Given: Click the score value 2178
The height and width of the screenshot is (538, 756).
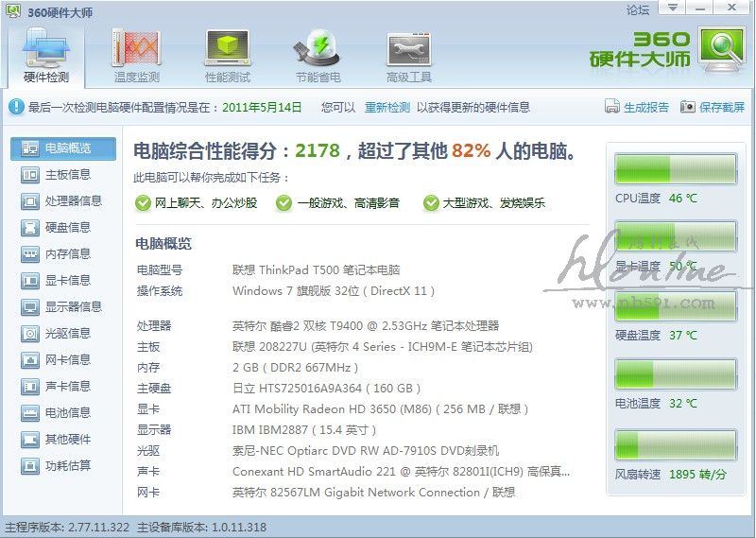Looking at the screenshot, I should pos(318,150).
